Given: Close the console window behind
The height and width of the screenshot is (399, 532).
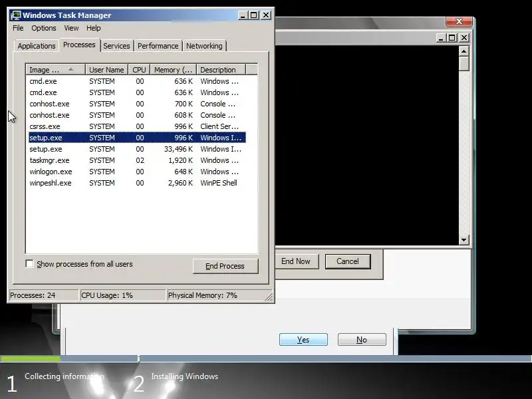Looking at the screenshot, I should (464, 38).
